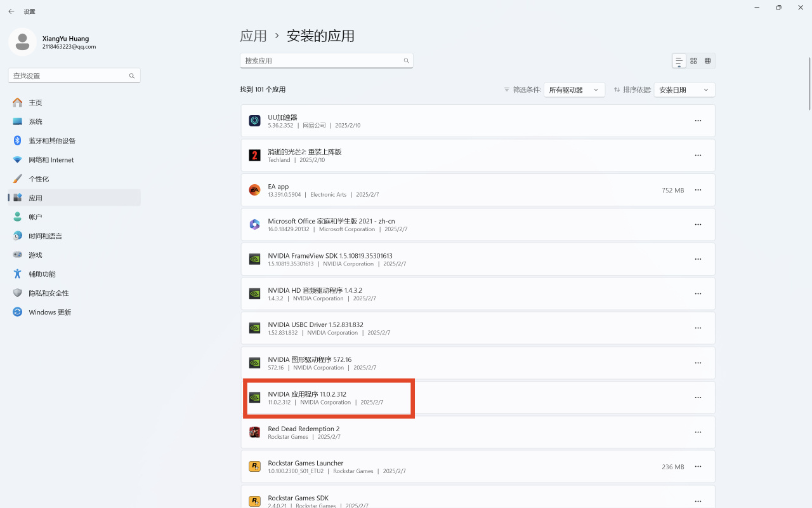Viewport: 812px width, 508px height.
Task: Click the magnifier in 搜索应用 field
Action: (x=406, y=60)
